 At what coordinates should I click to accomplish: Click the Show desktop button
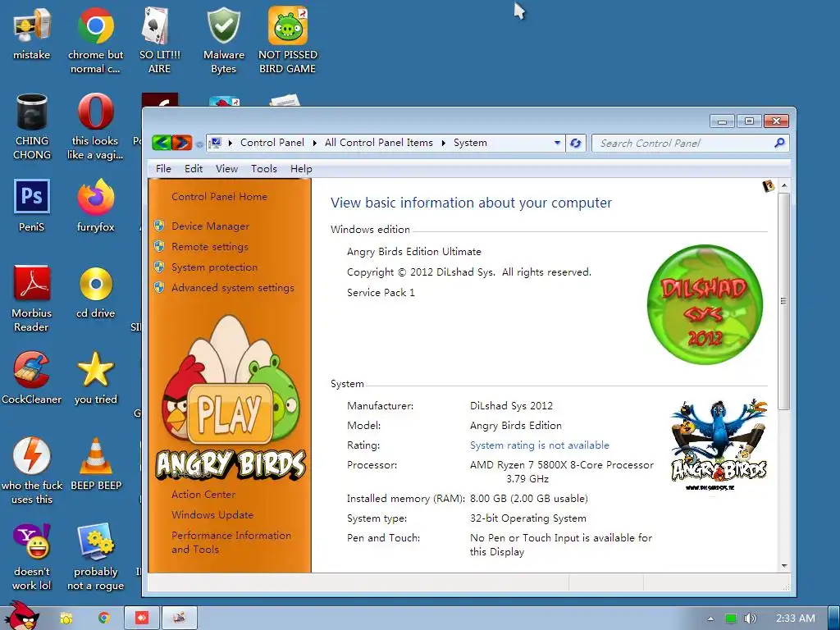pos(833,619)
